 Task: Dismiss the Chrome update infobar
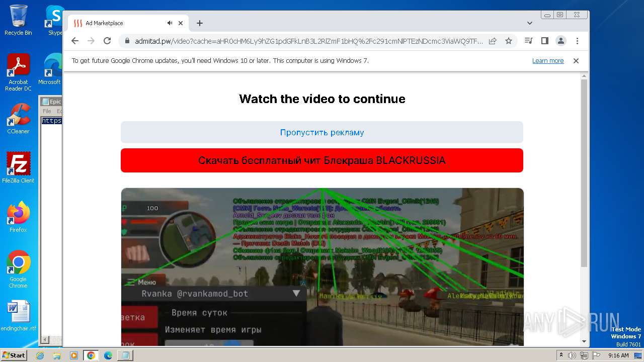576,61
